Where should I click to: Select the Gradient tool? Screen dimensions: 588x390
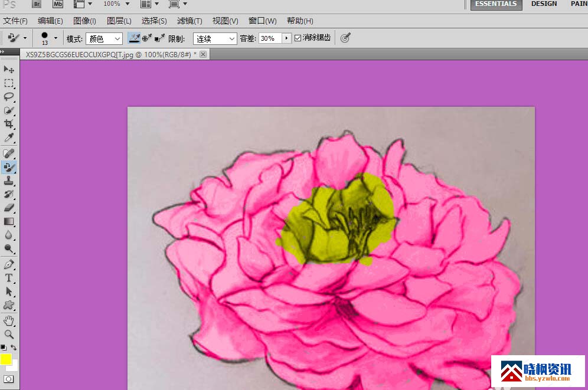coord(9,221)
